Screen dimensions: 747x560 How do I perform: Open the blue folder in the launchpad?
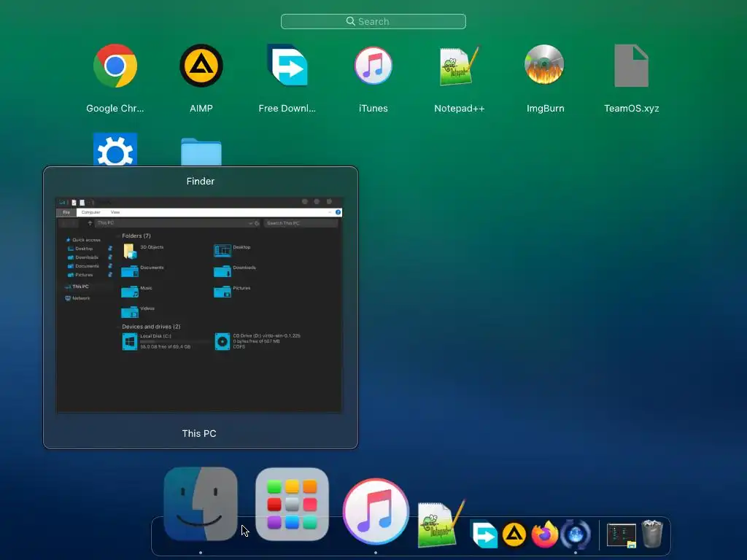(x=201, y=152)
